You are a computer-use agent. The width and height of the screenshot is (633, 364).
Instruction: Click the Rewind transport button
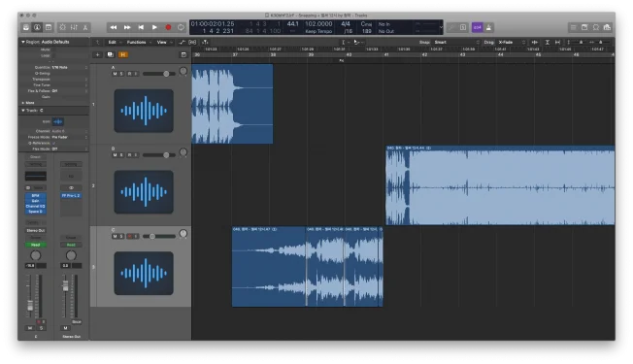coord(114,27)
